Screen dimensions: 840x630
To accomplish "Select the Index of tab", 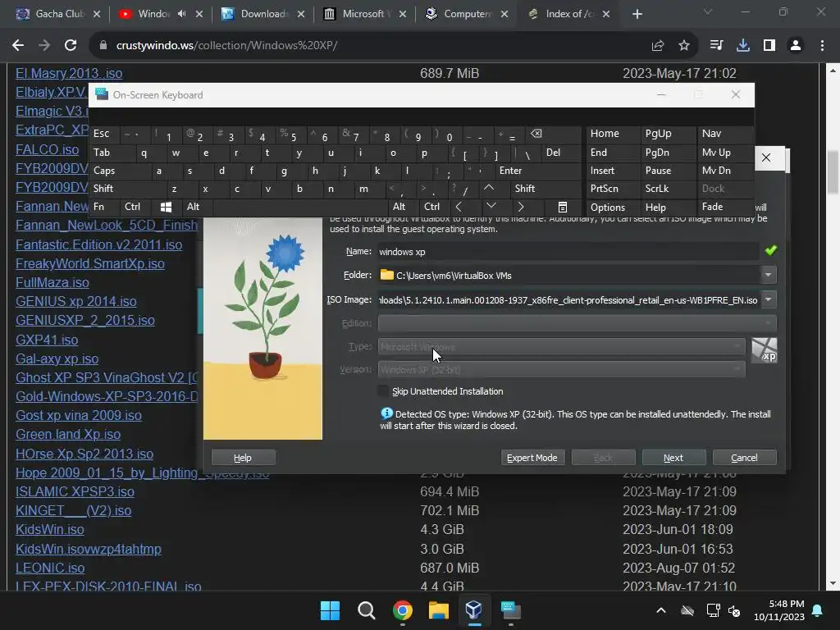I will [568, 14].
